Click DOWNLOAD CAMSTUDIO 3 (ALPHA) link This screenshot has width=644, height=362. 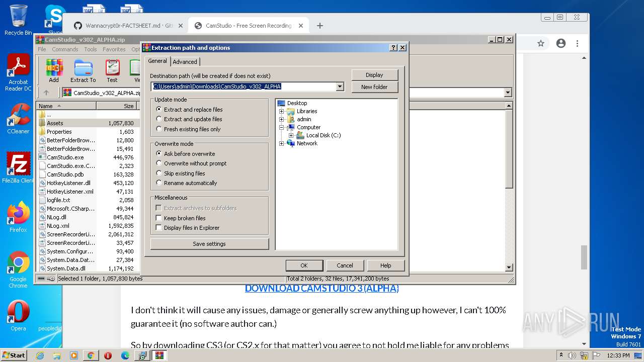[x=322, y=288]
